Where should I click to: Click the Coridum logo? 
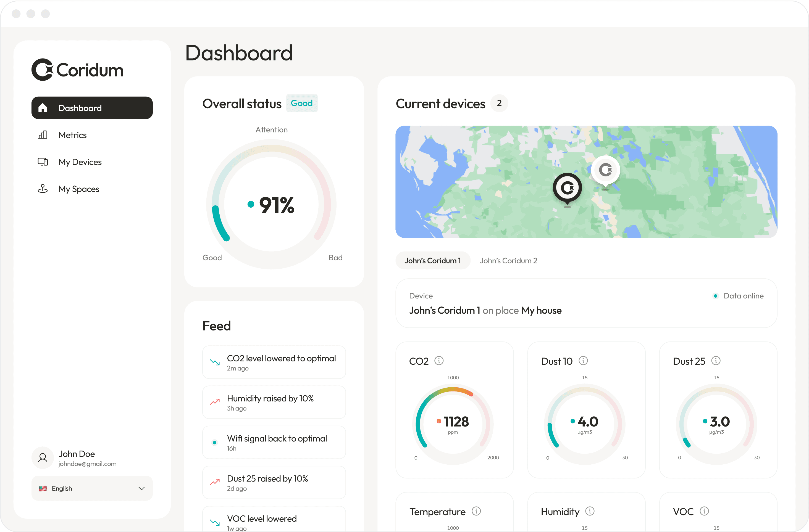coord(77,70)
